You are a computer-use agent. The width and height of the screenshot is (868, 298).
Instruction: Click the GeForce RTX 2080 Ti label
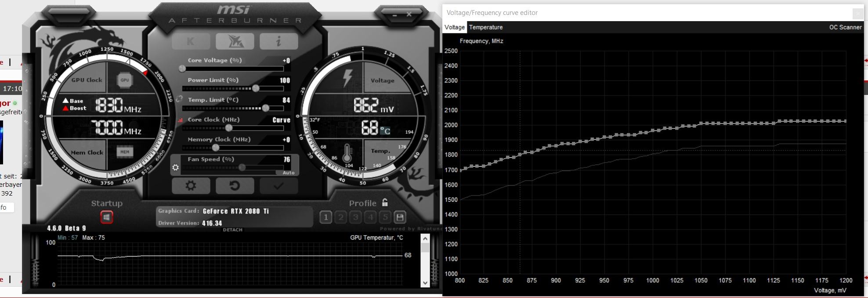point(236,211)
